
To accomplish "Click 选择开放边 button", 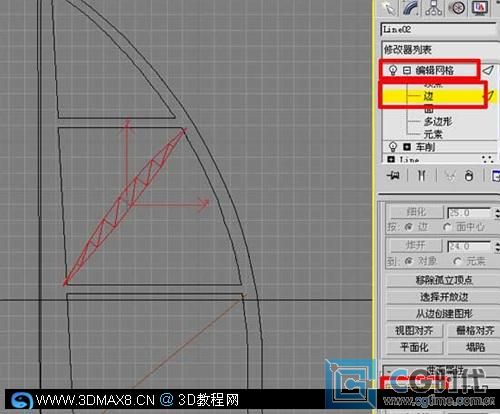I will 444,297.
